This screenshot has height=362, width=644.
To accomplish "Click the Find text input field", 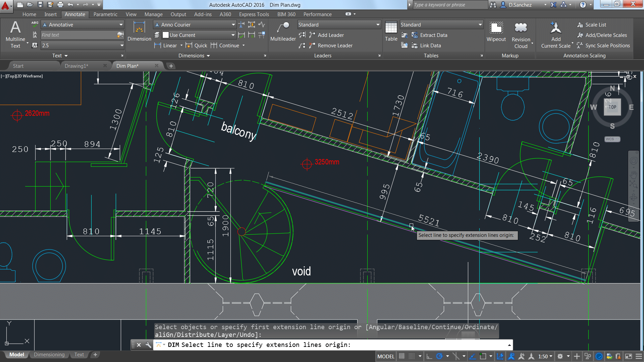I will pos(79,35).
